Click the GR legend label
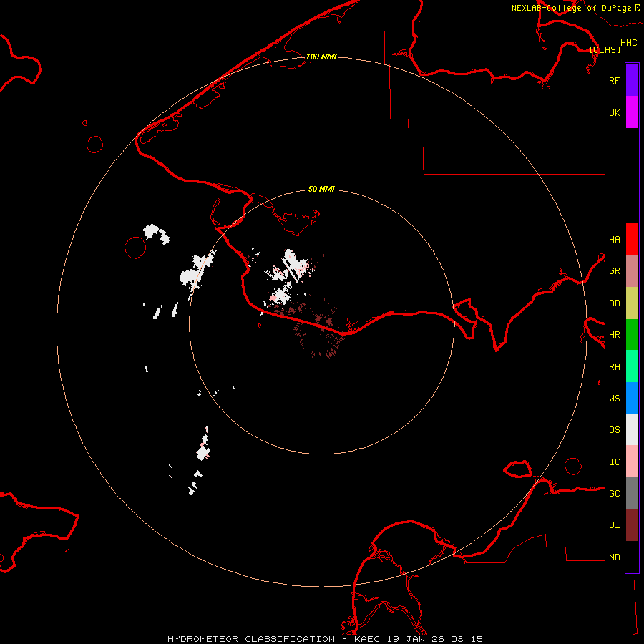 (614, 271)
